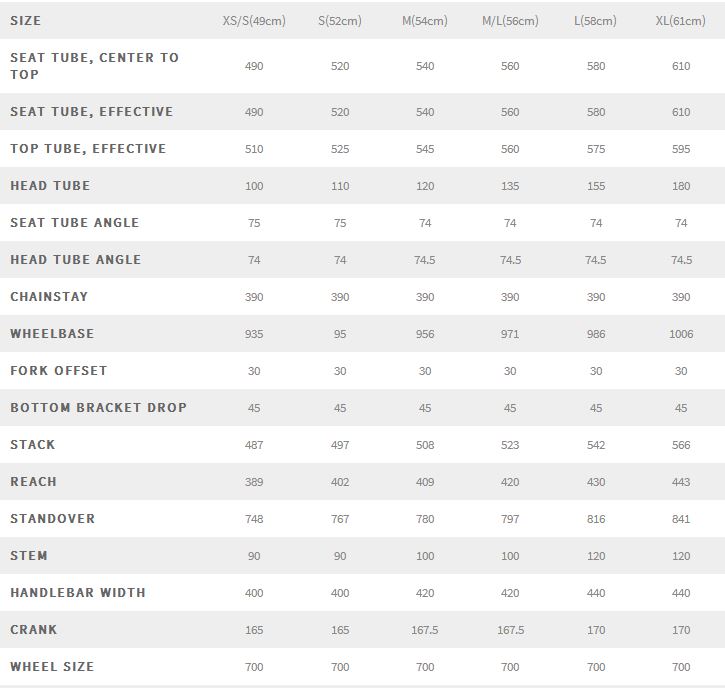Click the 1006 wheelbase value for XL
The height and width of the screenshot is (688, 725).
coord(681,334)
